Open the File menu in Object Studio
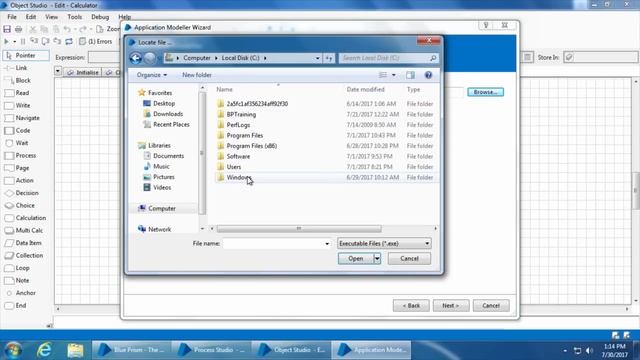The height and width of the screenshot is (360, 640). click(12, 17)
